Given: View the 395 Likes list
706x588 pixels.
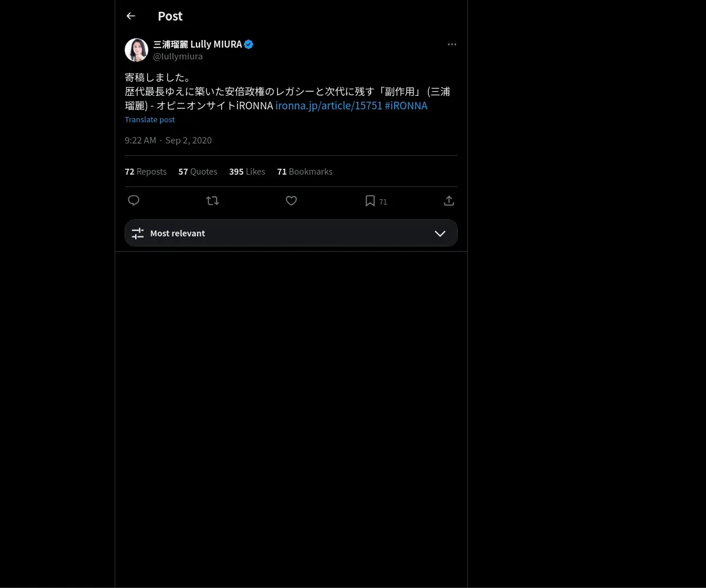Looking at the screenshot, I should pyautogui.click(x=247, y=172).
